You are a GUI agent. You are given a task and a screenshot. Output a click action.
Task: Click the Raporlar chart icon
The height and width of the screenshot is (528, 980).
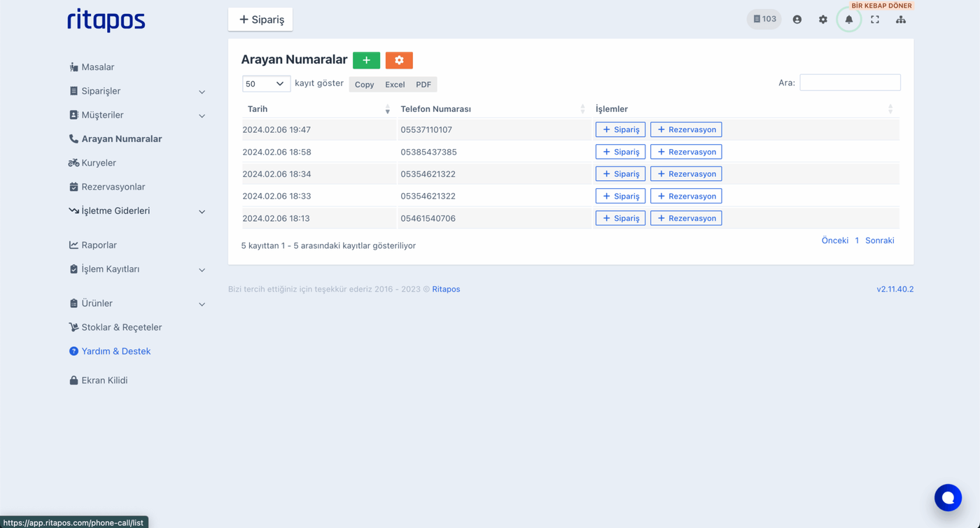pyautogui.click(x=73, y=245)
